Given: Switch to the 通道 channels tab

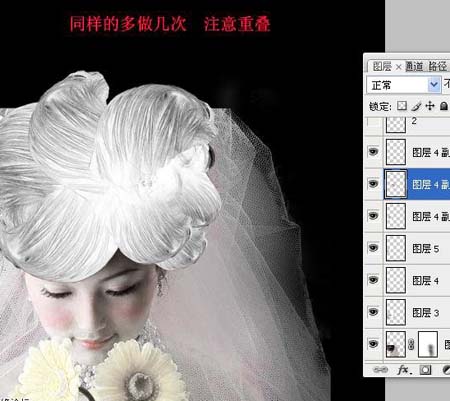Looking at the screenshot, I should tap(414, 67).
